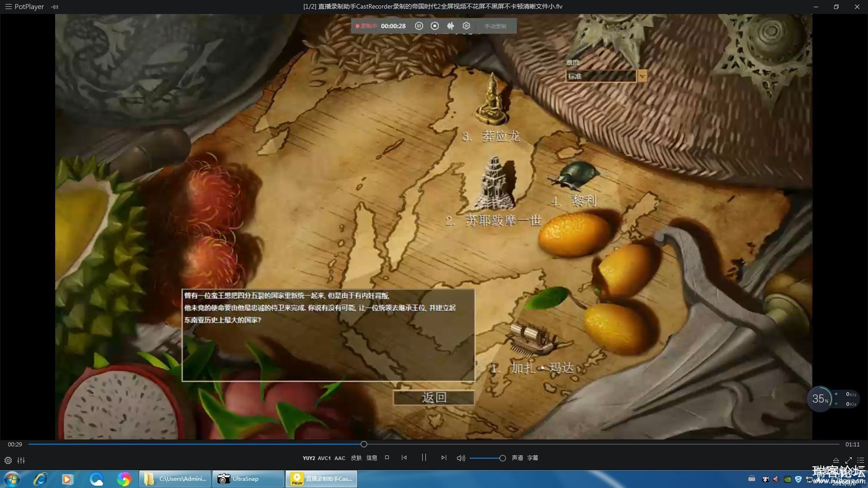Open the 难度 difficulty dropdown arrow
Screen dimensions: 868x488
coord(642,76)
